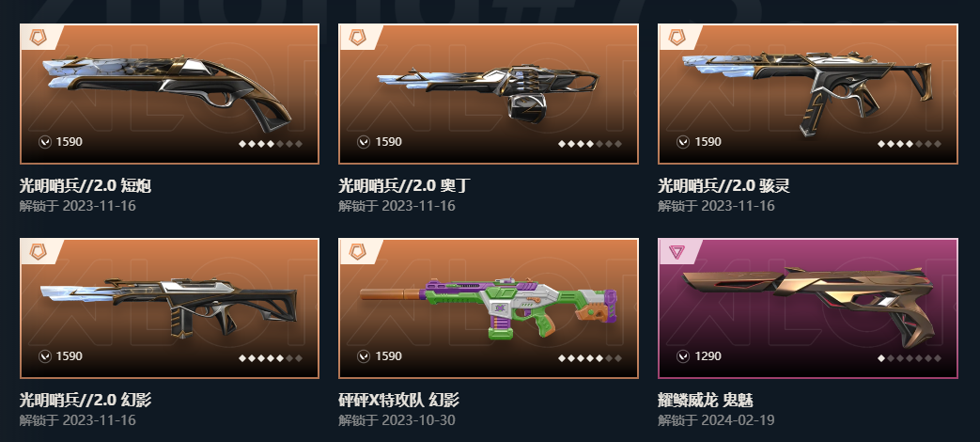Click the VP currency icon on the 砰砰X特攻队 card
The height and width of the screenshot is (442, 980).
(364, 356)
